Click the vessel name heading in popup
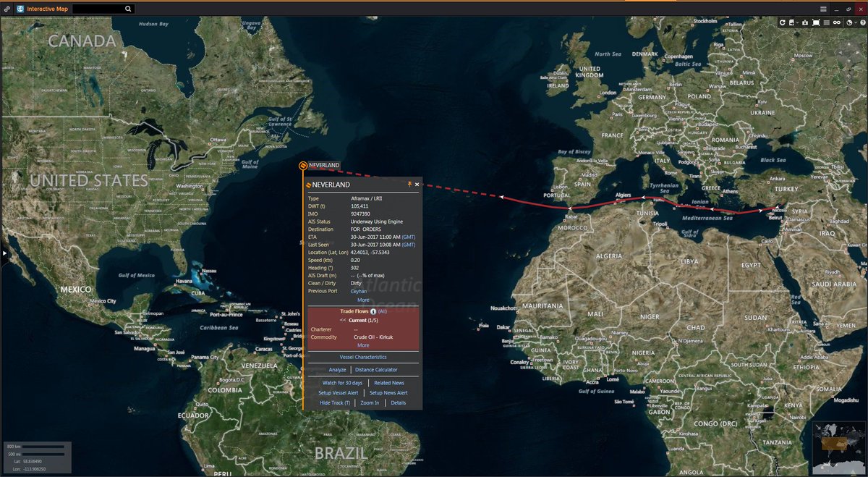Image resolution: width=868 pixels, height=477 pixels. [331, 185]
